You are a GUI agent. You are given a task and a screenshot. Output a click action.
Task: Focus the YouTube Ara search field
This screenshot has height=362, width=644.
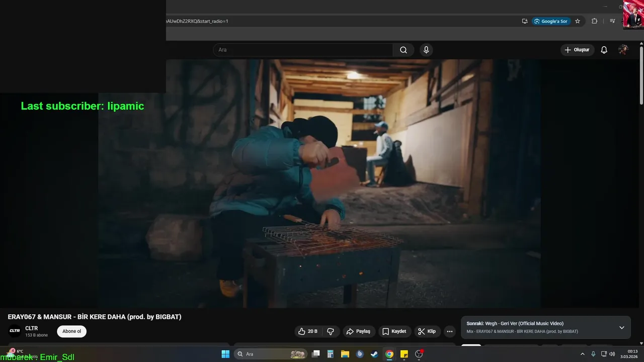(303, 50)
